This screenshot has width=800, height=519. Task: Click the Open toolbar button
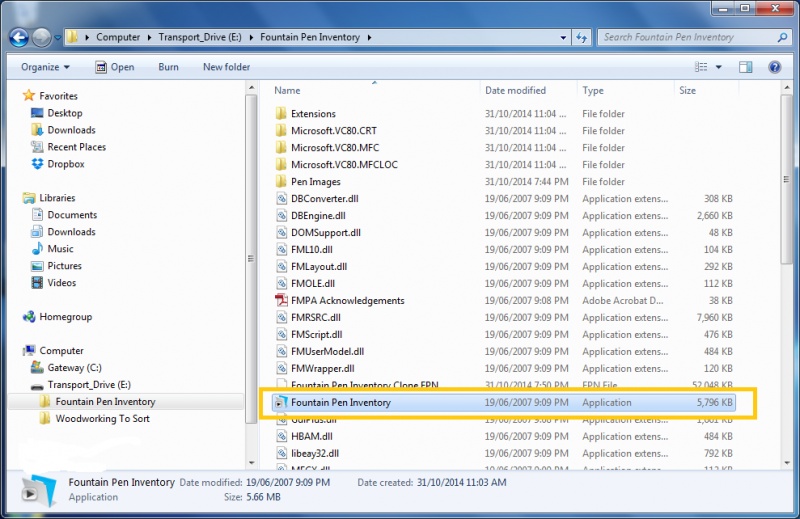point(114,67)
